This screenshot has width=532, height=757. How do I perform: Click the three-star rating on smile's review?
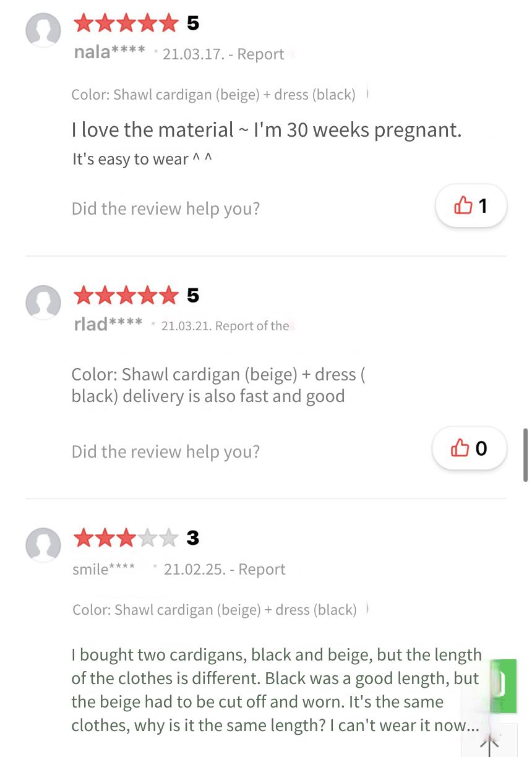(x=126, y=539)
